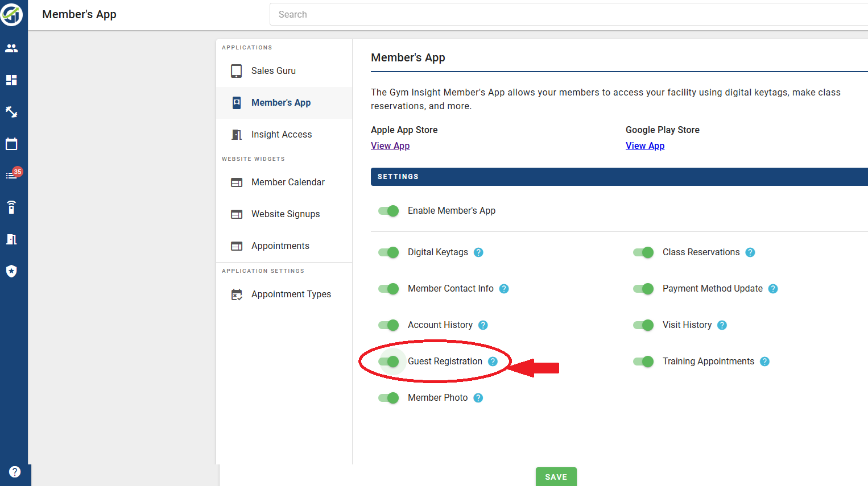Show help for Guest Registration
The height and width of the screenshot is (486, 868).
pos(493,362)
